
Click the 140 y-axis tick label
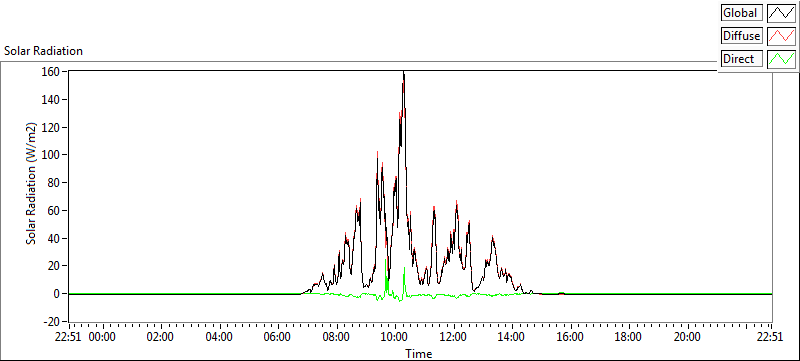[52, 99]
